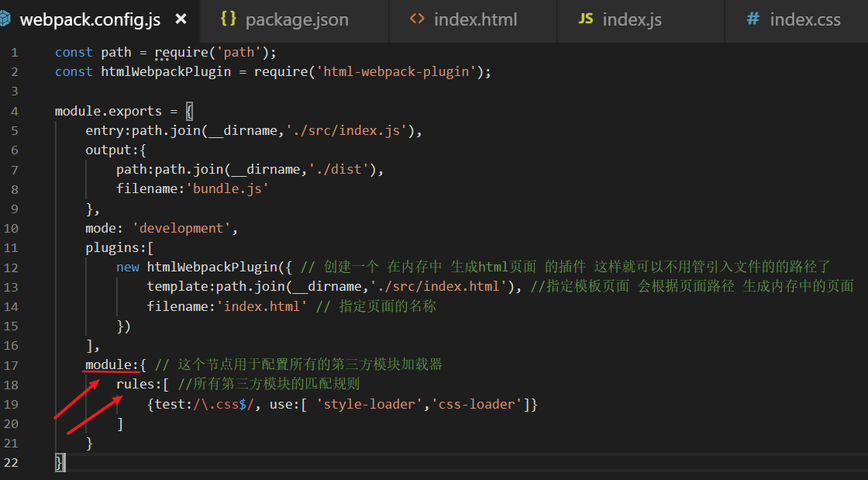Click the './src/index.js' string

coord(346,130)
